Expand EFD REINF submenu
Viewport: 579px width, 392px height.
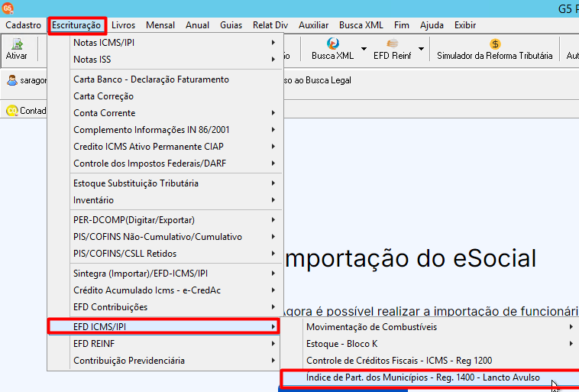click(x=165, y=344)
